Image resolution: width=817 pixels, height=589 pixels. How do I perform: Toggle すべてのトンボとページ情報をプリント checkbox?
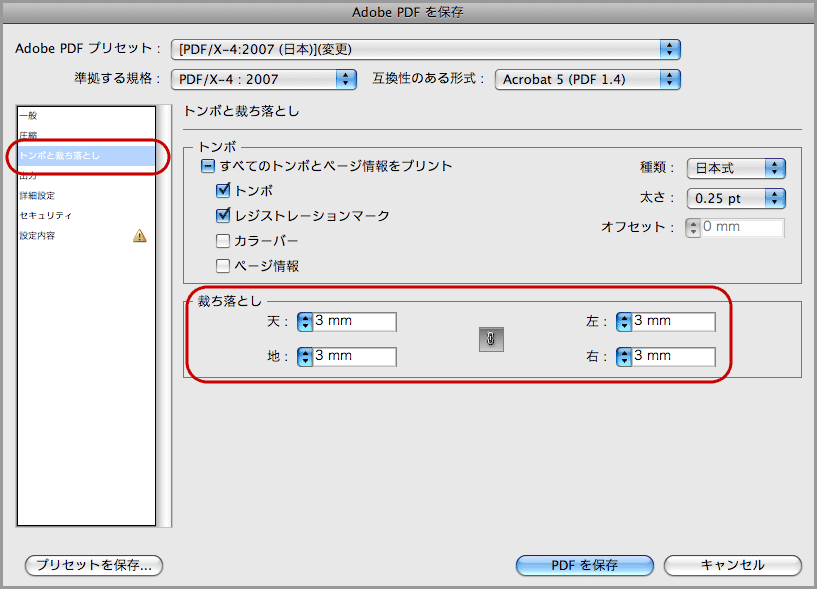207,166
